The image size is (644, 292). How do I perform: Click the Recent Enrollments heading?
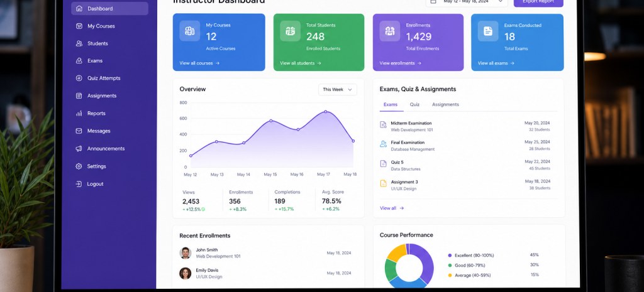pos(205,236)
